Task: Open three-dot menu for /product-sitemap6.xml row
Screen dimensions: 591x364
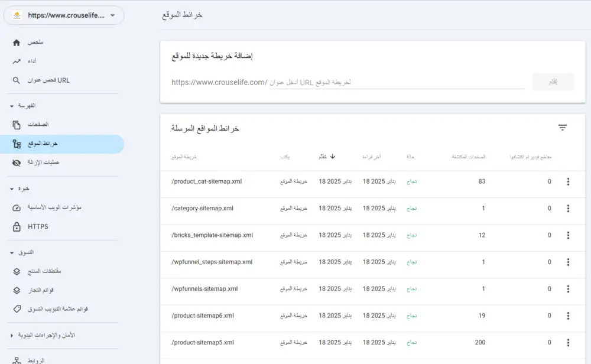Action: [569, 316]
